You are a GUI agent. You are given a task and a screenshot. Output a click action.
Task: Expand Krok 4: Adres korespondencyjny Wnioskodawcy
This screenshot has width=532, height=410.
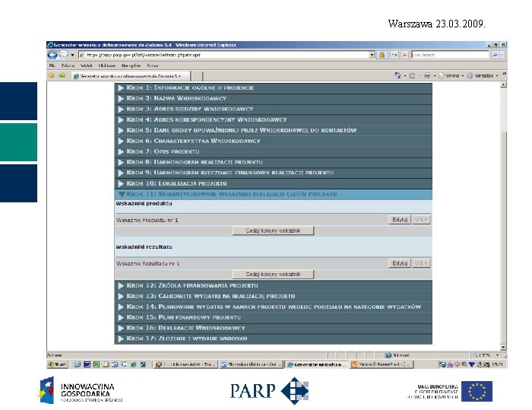[273, 119]
